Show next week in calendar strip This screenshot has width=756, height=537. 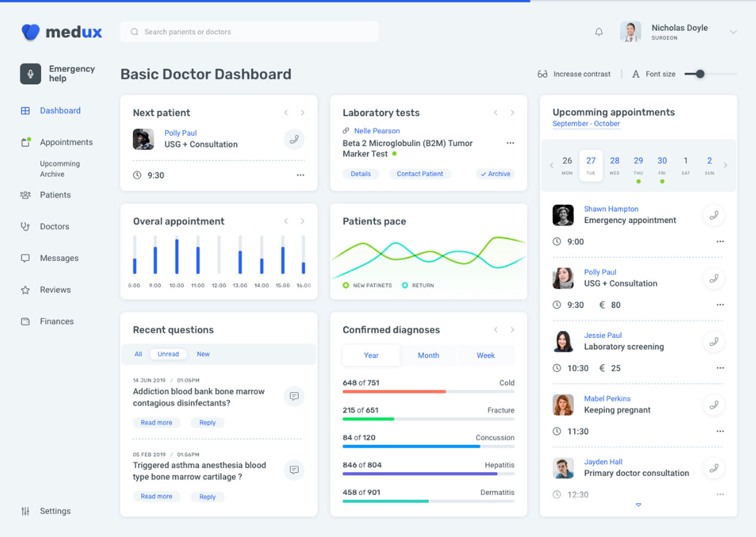point(725,166)
